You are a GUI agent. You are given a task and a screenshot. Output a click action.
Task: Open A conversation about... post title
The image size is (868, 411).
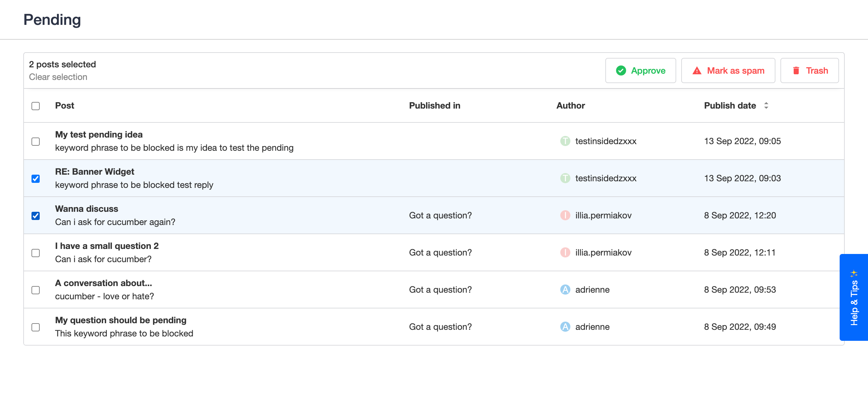tap(103, 283)
